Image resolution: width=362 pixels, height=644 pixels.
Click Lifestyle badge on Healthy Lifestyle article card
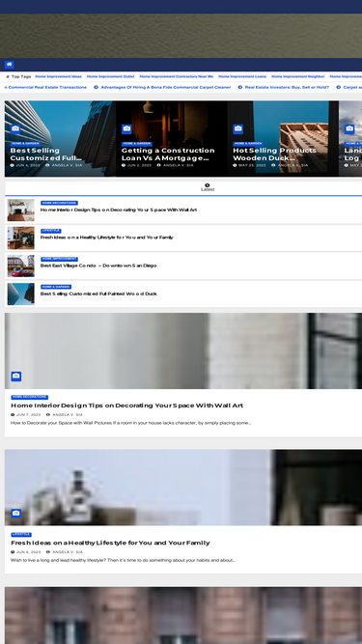(21, 534)
